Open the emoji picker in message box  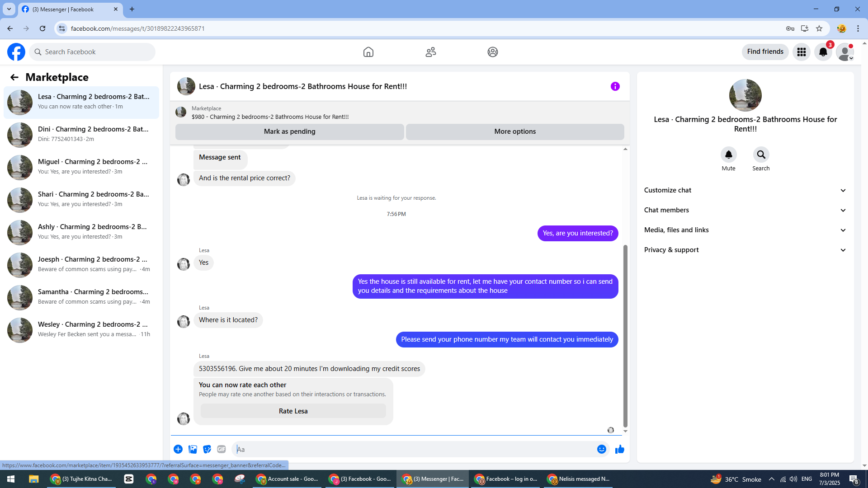[601, 449]
